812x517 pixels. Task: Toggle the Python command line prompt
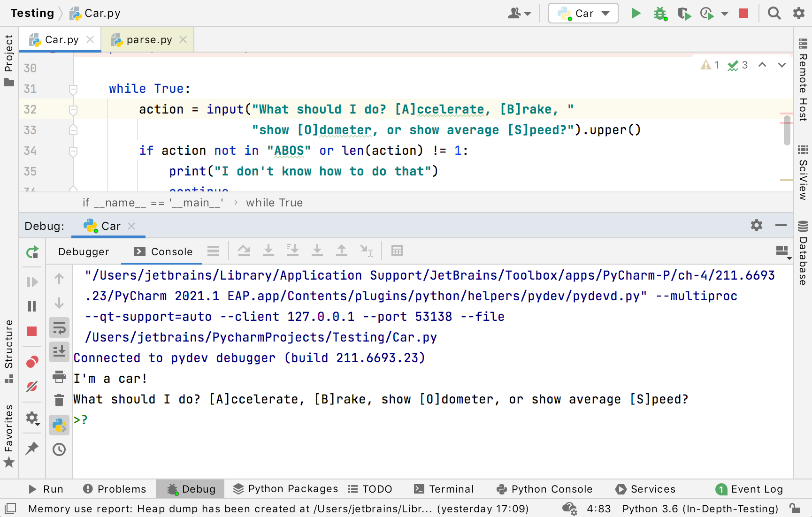[x=59, y=425]
